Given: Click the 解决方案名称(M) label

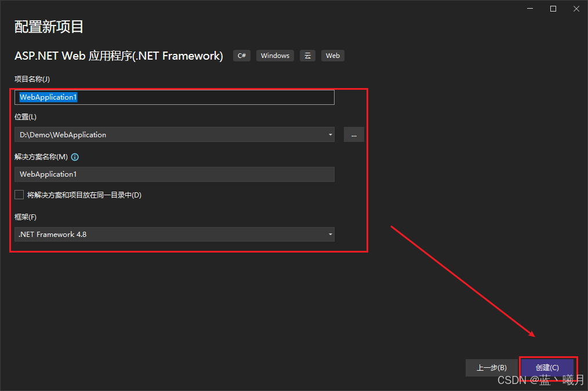Looking at the screenshot, I should coord(41,157).
